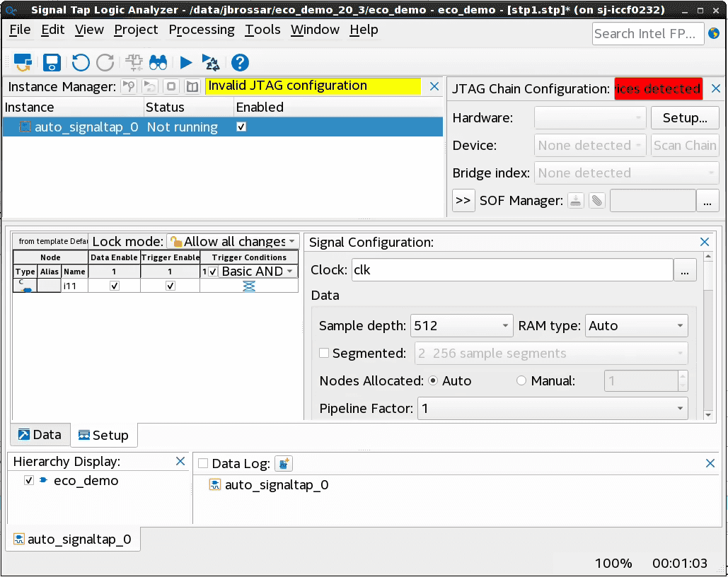Open the Processing menu
728x577 pixels.
click(x=202, y=30)
